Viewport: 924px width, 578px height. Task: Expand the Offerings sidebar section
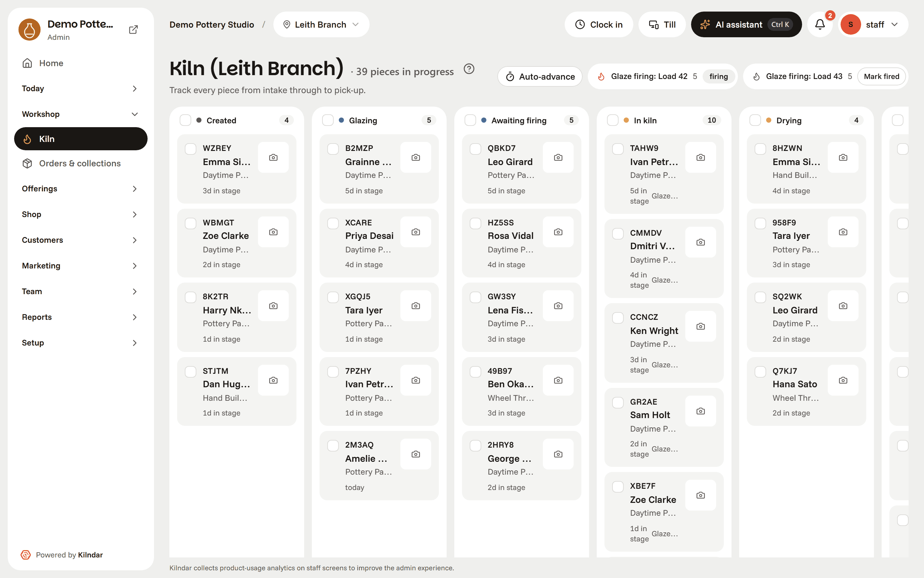pos(80,188)
